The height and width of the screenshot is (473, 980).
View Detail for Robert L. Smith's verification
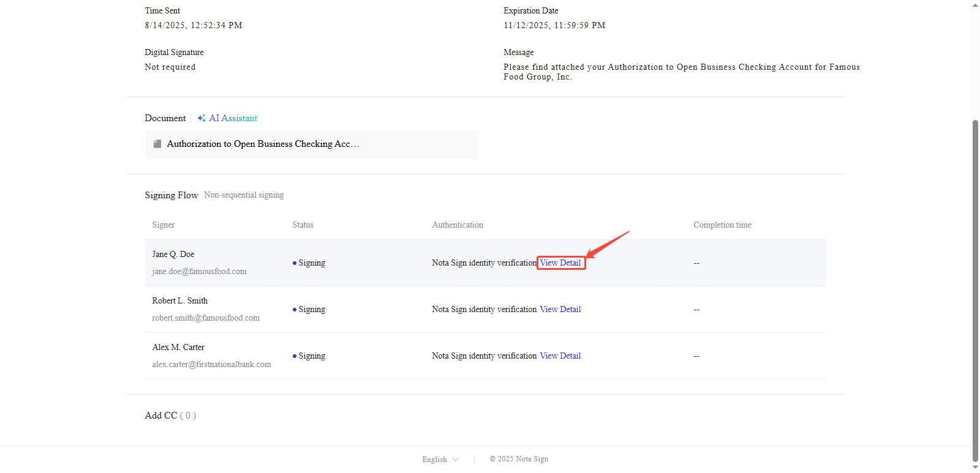coord(560,310)
